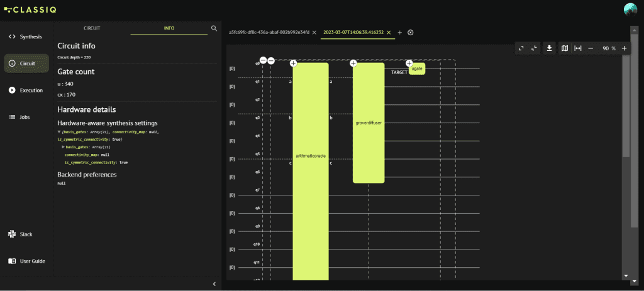Collapse the hardware settings object tree
The image size is (644, 291).
pyautogui.click(x=59, y=132)
